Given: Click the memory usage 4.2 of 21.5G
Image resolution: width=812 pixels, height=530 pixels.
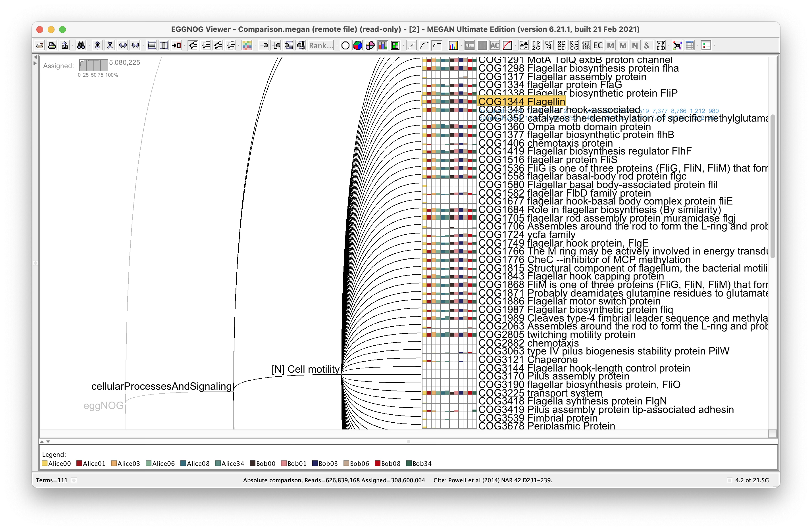Looking at the screenshot, I should 752,480.
